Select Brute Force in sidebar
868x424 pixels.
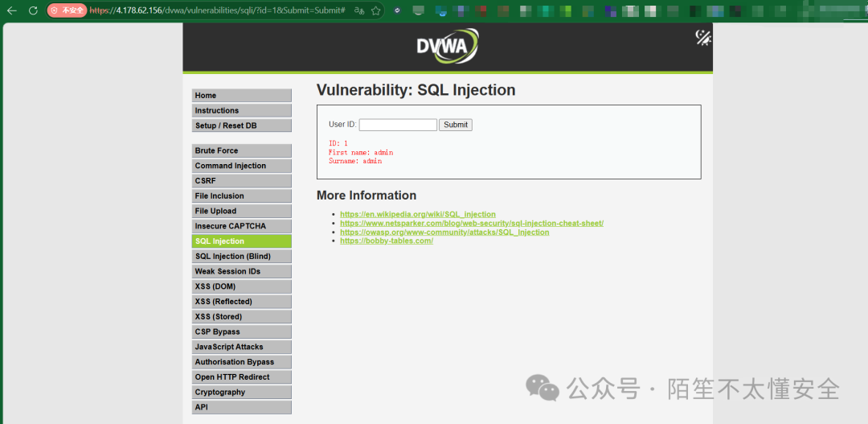tap(241, 150)
